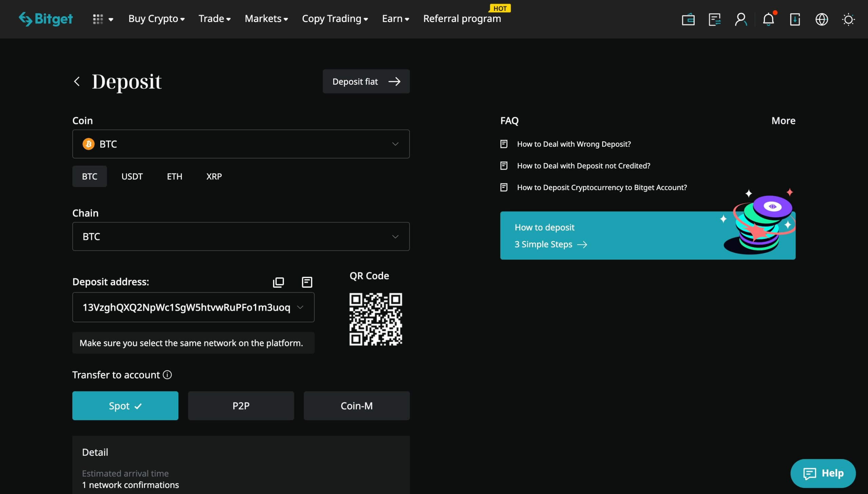The image size is (868, 494).
Task: Open the apps grid menu icon
Action: click(98, 19)
